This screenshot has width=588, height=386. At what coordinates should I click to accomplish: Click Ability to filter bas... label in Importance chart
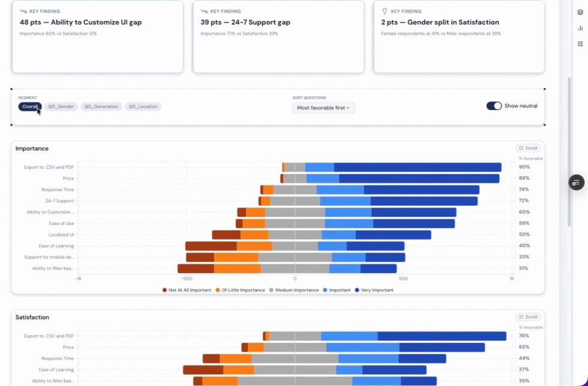[53, 268]
